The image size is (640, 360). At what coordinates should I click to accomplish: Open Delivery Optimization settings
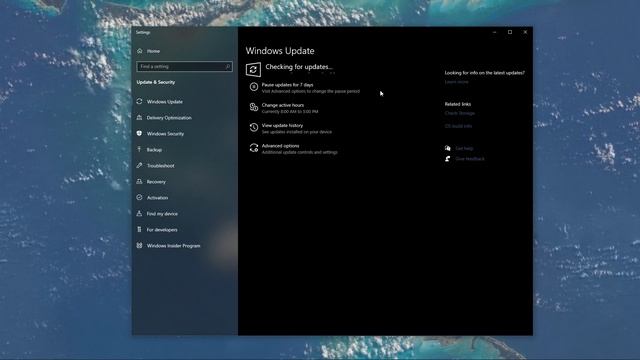(164, 118)
